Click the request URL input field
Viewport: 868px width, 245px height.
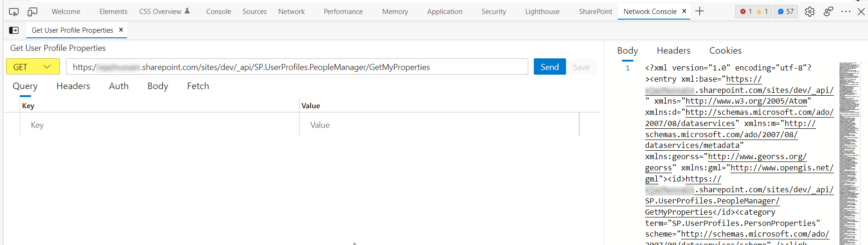[x=297, y=67]
